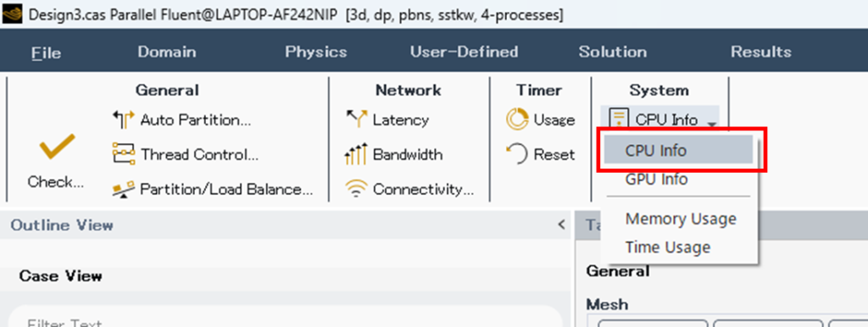Open the File menu

click(x=46, y=53)
